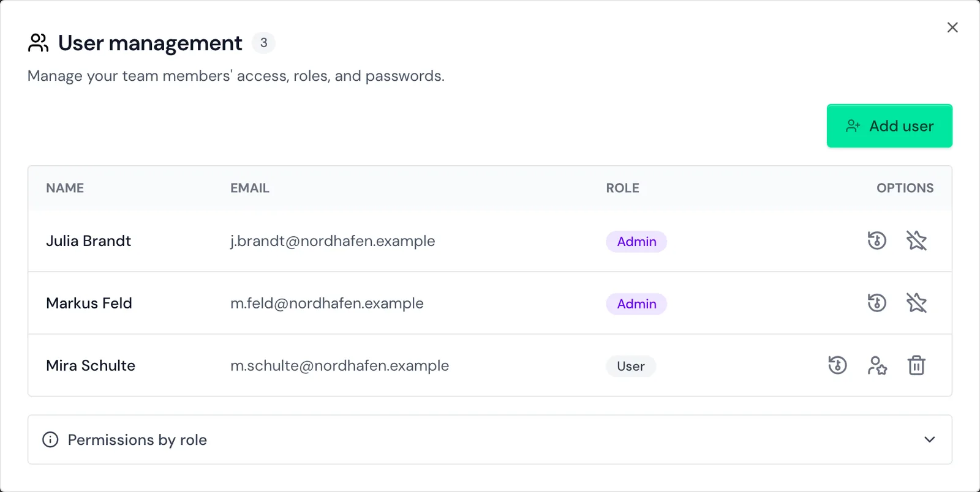980x492 pixels.
Task: Revoke admin role from Markus Feld
Action: click(916, 303)
